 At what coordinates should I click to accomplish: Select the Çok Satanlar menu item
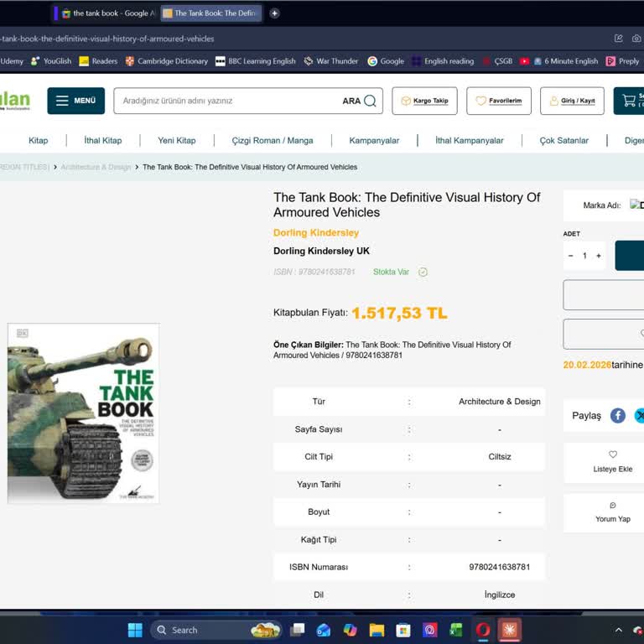click(x=563, y=141)
